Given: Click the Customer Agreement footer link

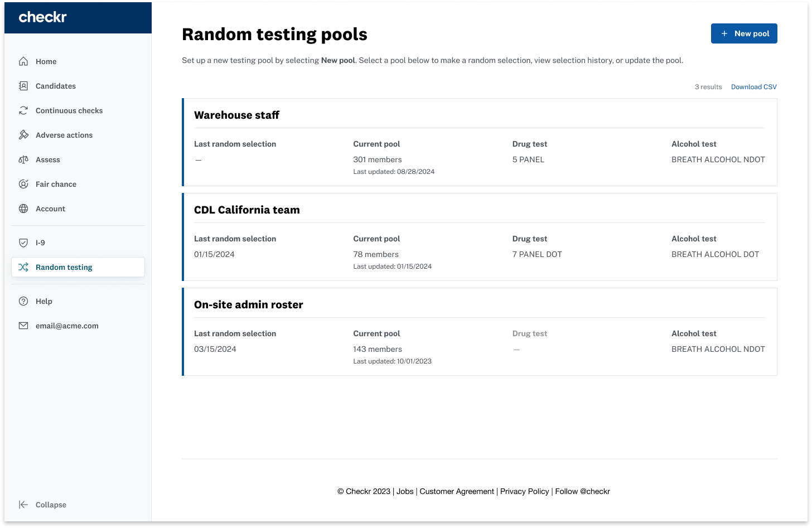Looking at the screenshot, I should (457, 491).
